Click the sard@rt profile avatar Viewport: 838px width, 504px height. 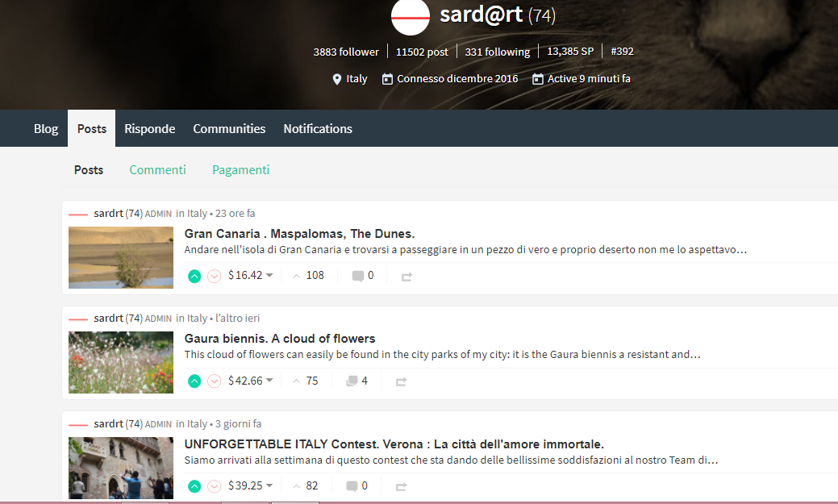point(411,16)
